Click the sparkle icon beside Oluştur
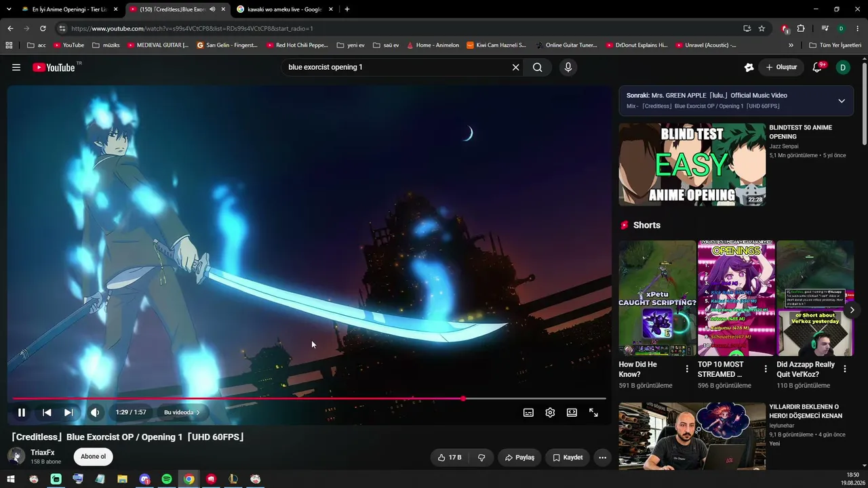 pos(749,67)
